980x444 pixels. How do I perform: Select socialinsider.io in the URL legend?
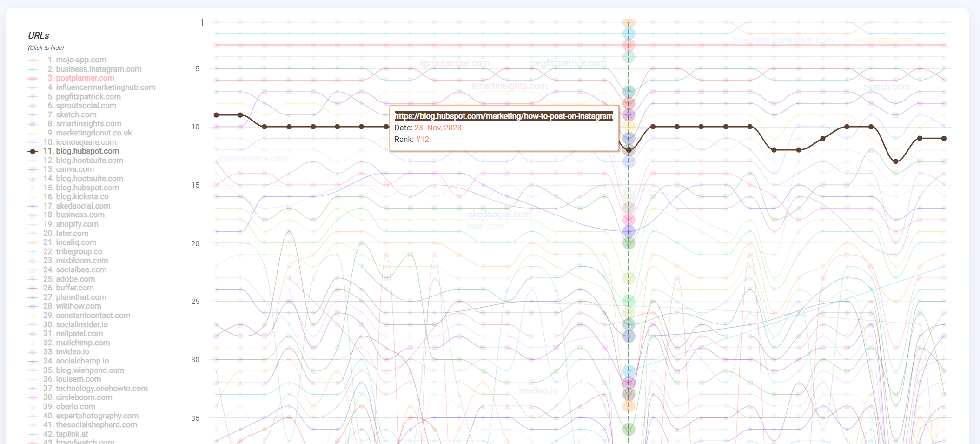click(x=67, y=324)
